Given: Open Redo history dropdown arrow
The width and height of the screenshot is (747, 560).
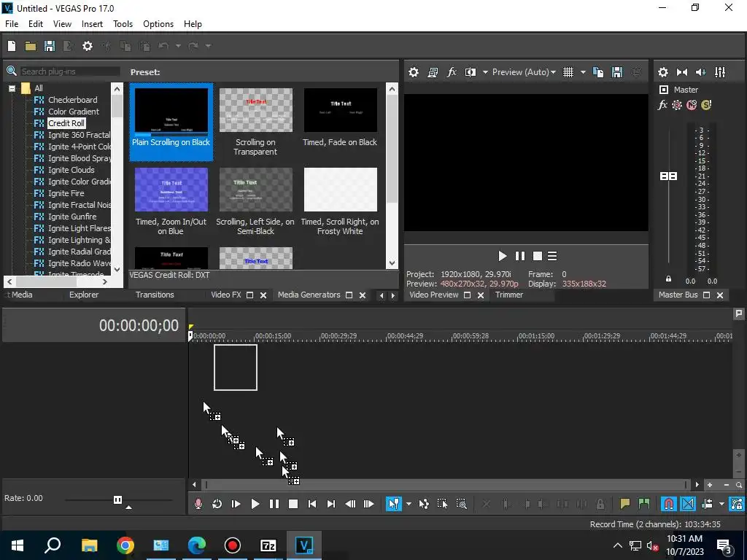Looking at the screenshot, I should tap(208, 46).
